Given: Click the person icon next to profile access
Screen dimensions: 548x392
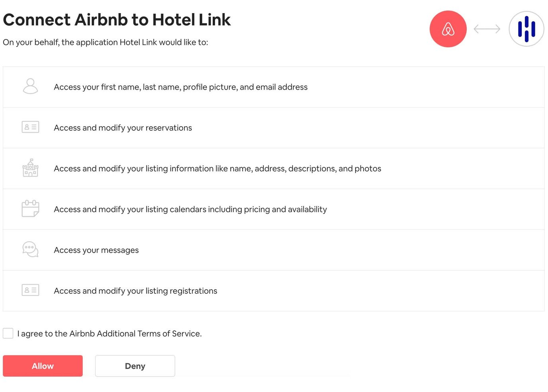Looking at the screenshot, I should 30,87.
